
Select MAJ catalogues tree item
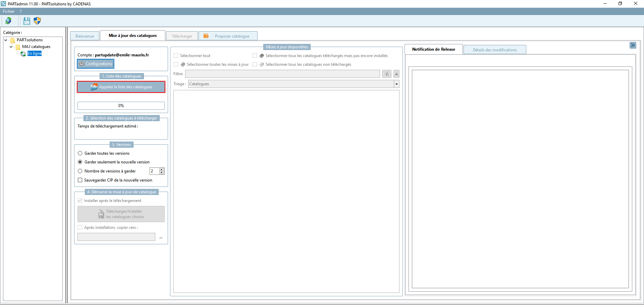36,47
